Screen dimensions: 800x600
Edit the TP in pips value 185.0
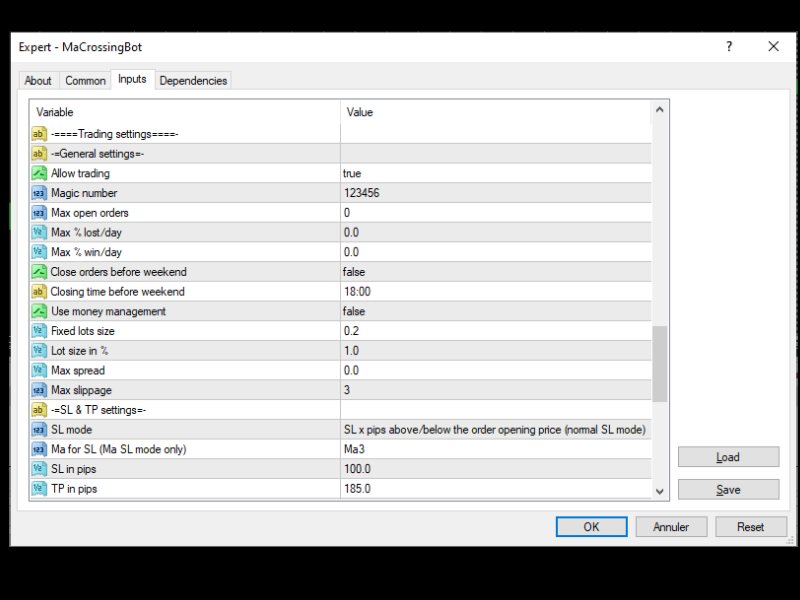pyautogui.click(x=496, y=489)
